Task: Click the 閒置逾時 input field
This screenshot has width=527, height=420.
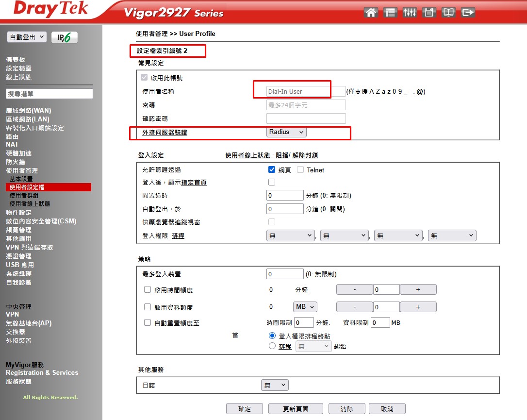Action: point(285,195)
